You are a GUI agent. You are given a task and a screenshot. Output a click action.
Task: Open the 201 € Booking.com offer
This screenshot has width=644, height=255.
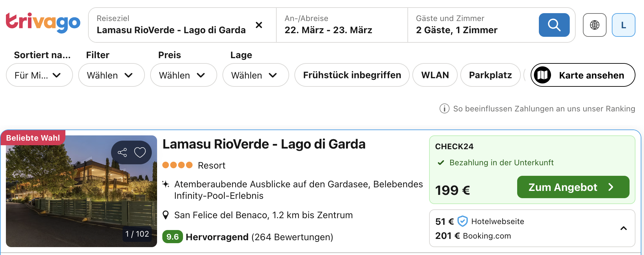(x=473, y=236)
